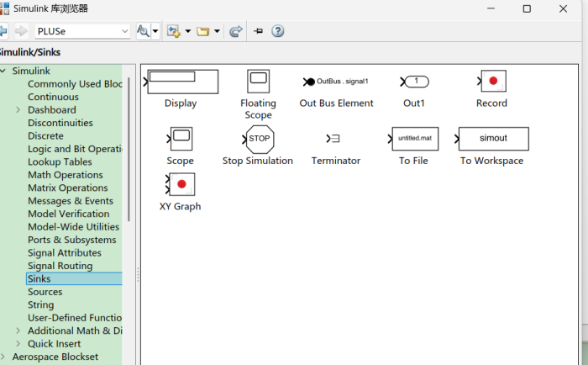Click the new model icon
This screenshot has width=588, height=365.
pos(173,31)
